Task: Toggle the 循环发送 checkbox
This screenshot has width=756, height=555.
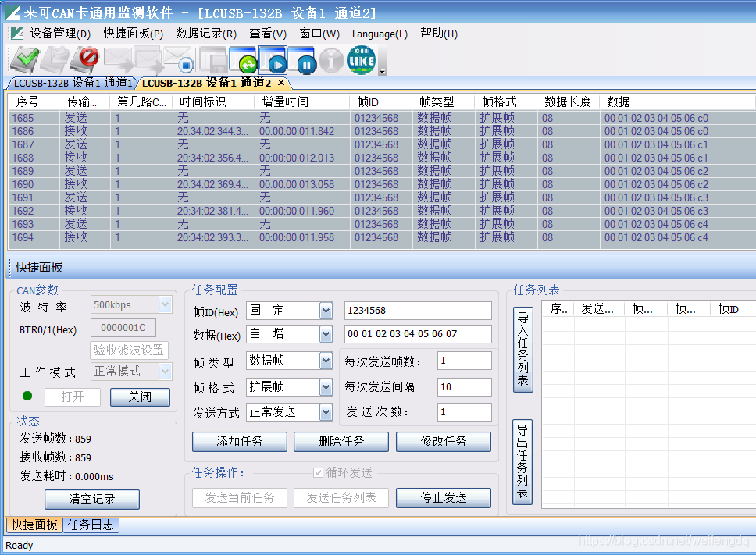Action: point(318,472)
